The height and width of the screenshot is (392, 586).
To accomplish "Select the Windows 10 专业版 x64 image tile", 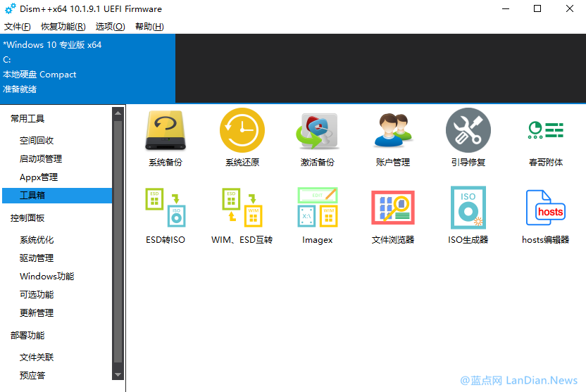I will click(x=88, y=68).
